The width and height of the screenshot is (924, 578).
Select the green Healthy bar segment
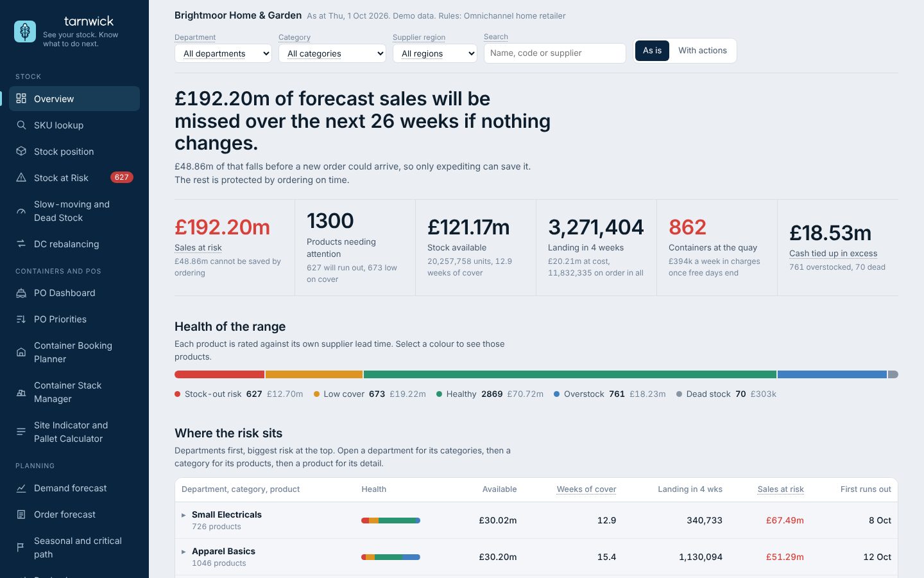point(570,374)
